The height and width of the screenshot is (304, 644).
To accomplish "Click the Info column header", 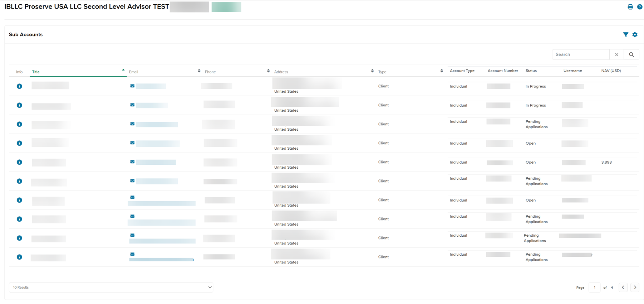I will click(19, 72).
